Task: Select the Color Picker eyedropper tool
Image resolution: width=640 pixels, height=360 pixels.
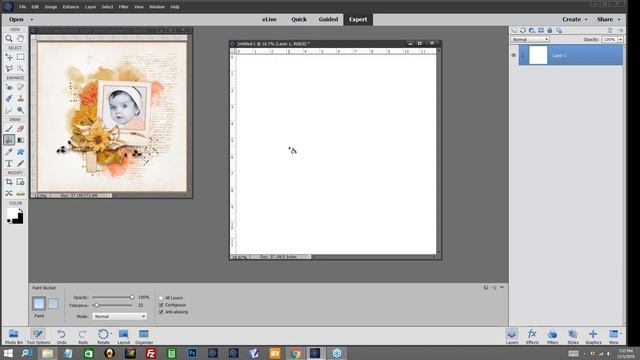Action: [x=9, y=152]
